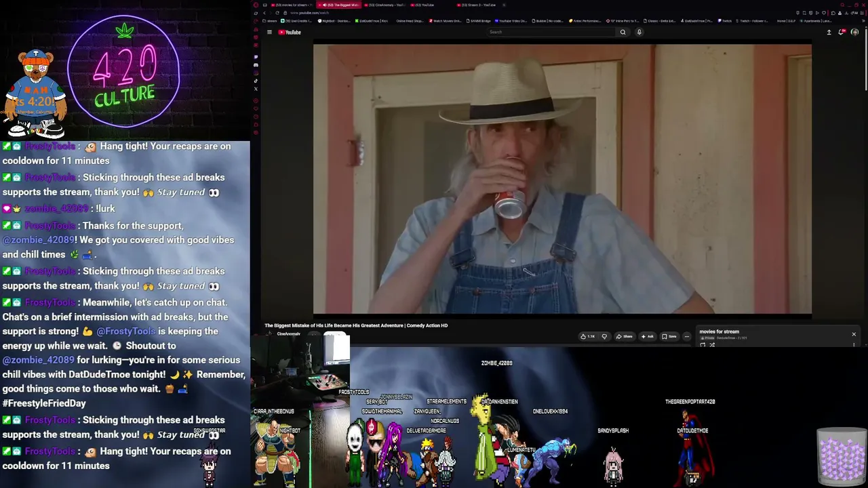The width and height of the screenshot is (868, 488).
Task: Open the YouTube create/upload icon
Action: (x=829, y=32)
